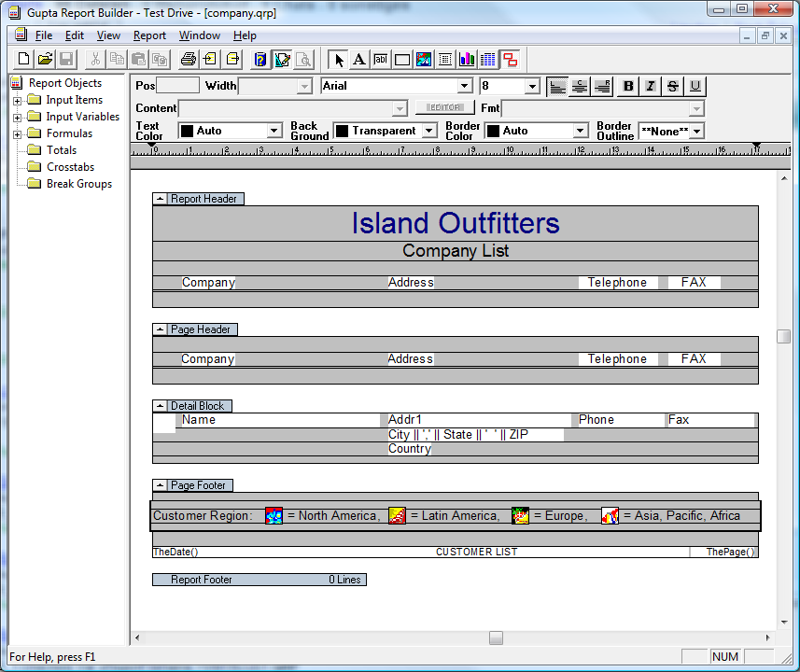The width and height of the screenshot is (800, 672).
Task: Toggle Italic formatting
Action: click(x=651, y=86)
